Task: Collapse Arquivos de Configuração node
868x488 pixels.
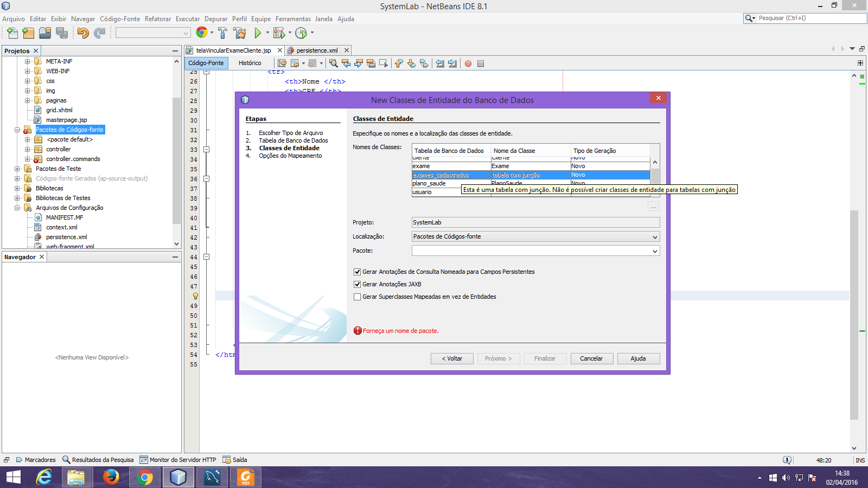Action: pyautogui.click(x=17, y=208)
